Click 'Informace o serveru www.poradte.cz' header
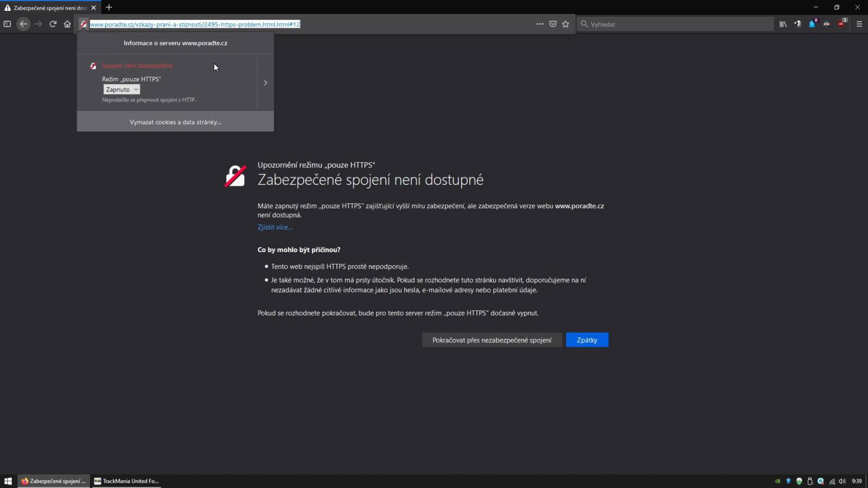Image resolution: width=868 pixels, height=488 pixels. (175, 43)
